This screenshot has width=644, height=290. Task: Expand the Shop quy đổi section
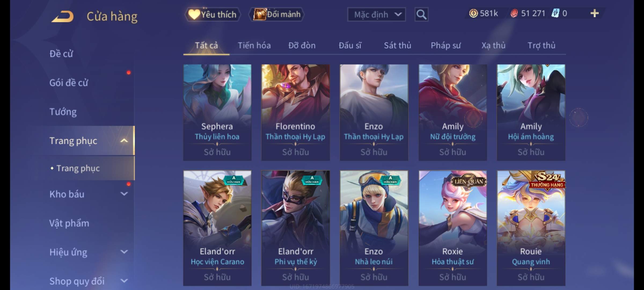click(x=124, y=281)
